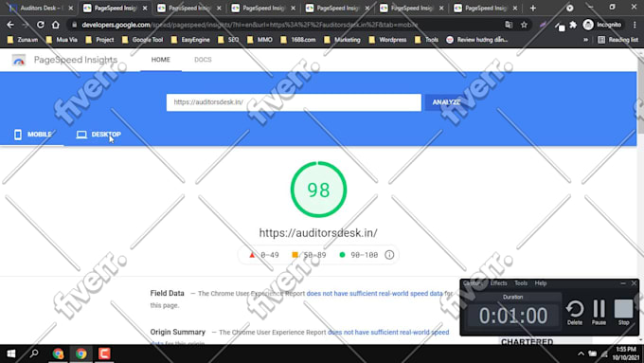644x363 pixels.
Task: Open the 1688.com bookmark folder
Action: [x=298, y=40]
